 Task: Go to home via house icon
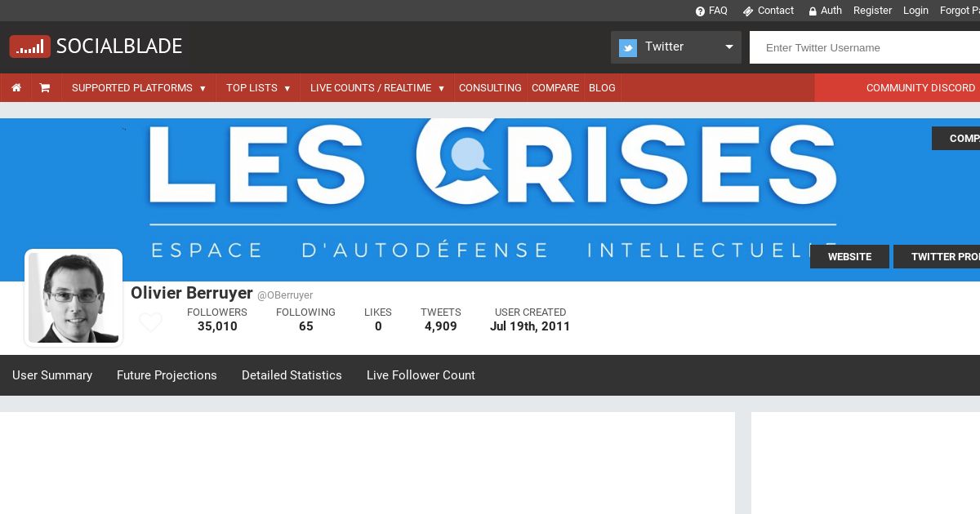pyautogui.click(x=16, y=88)
